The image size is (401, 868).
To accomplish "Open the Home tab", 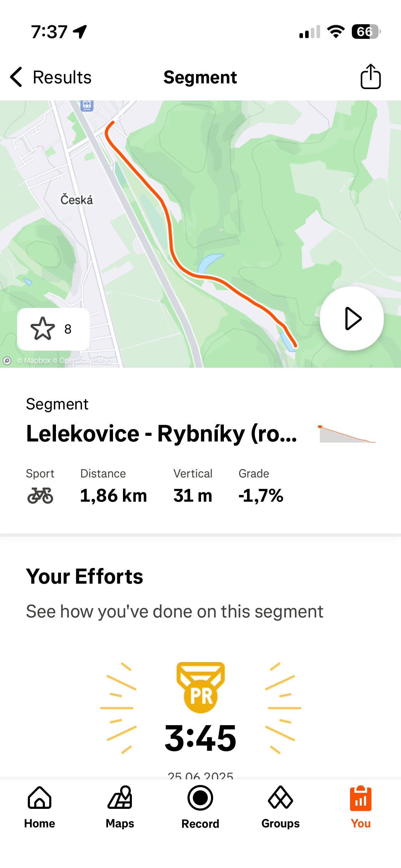I will click(40, 807).
